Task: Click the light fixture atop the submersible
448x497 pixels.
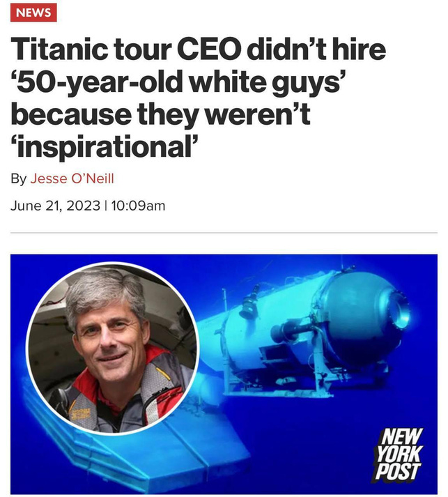Action: pos(249,303)
